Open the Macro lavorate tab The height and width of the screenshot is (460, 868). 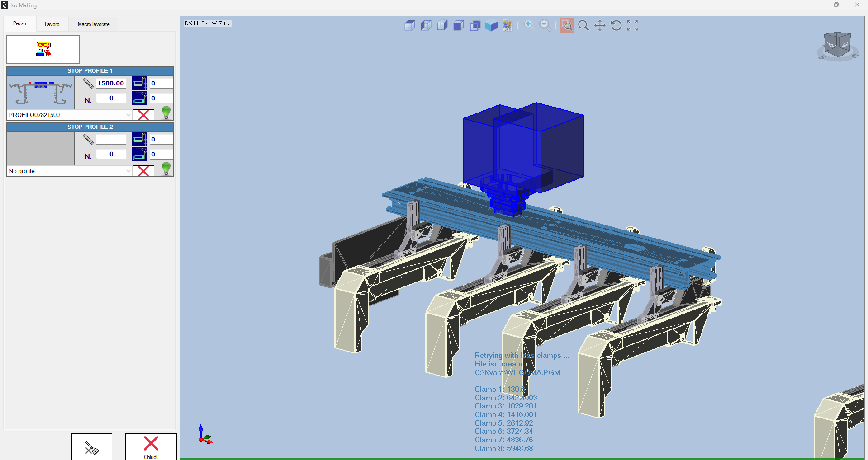click(x=94, y=24)
